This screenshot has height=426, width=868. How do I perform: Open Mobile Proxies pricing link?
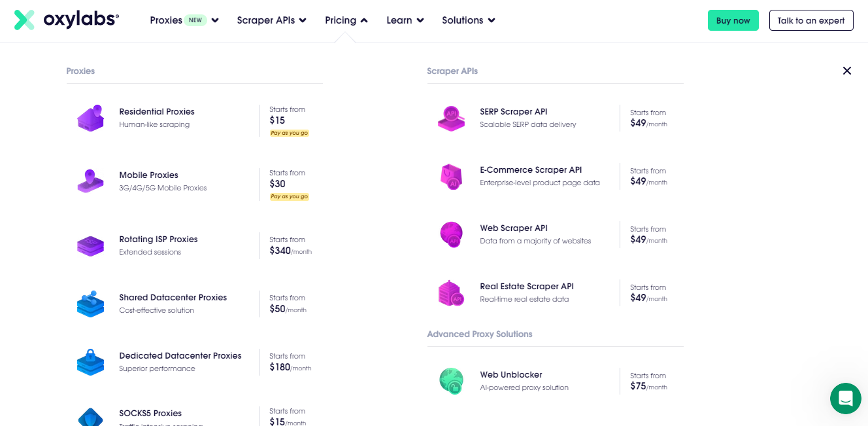click(148, 175)
